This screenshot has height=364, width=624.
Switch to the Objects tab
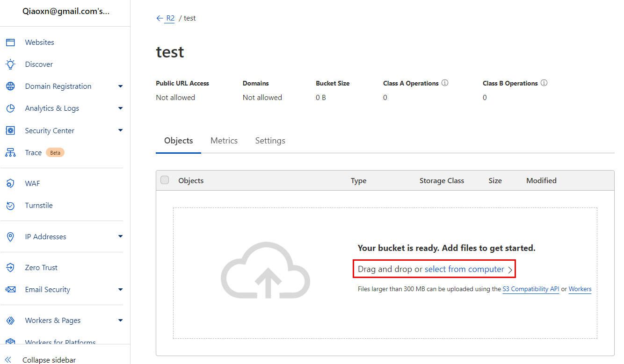(x=179, y=141)
